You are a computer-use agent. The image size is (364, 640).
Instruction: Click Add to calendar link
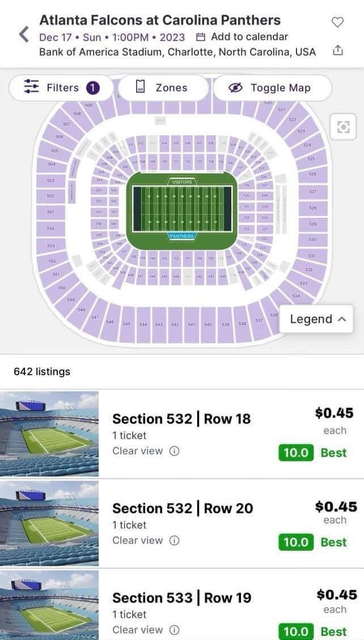pos(249,37)
